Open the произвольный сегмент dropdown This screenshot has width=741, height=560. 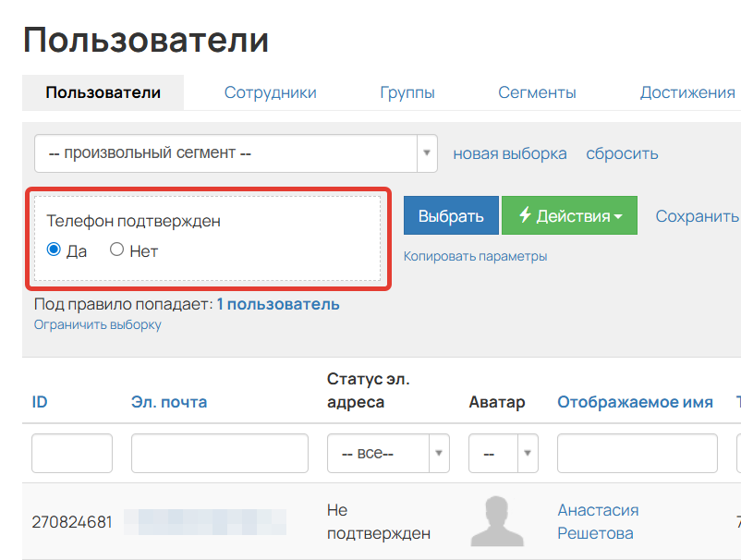click(231, 153)
